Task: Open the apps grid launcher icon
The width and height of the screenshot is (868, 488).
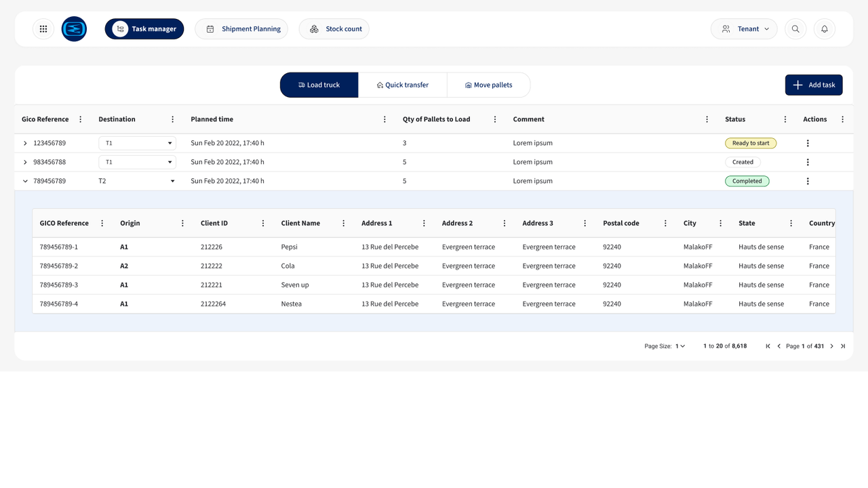Action: tap(43, 29)
